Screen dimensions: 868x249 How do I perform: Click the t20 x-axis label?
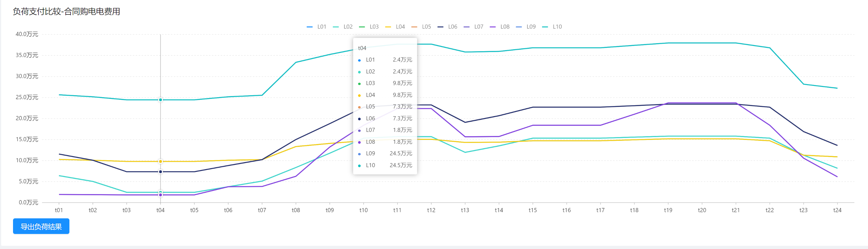pyautogui.click(x=702, y=210)
